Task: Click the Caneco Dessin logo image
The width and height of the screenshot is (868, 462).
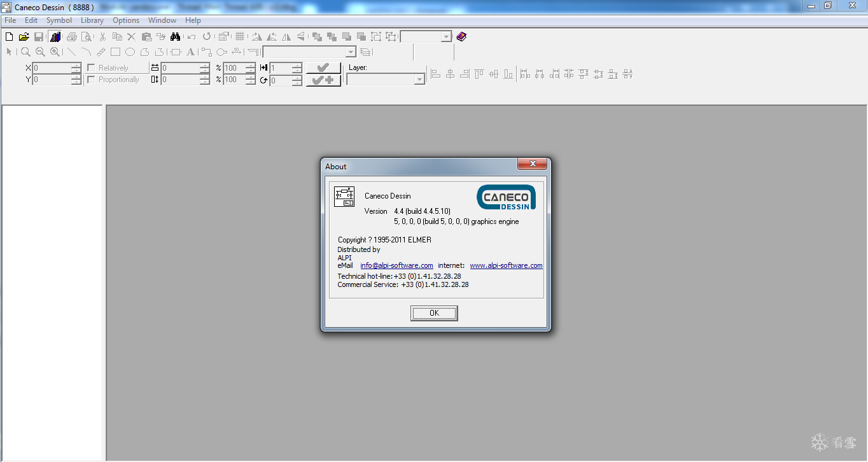Action: (507, 197)
